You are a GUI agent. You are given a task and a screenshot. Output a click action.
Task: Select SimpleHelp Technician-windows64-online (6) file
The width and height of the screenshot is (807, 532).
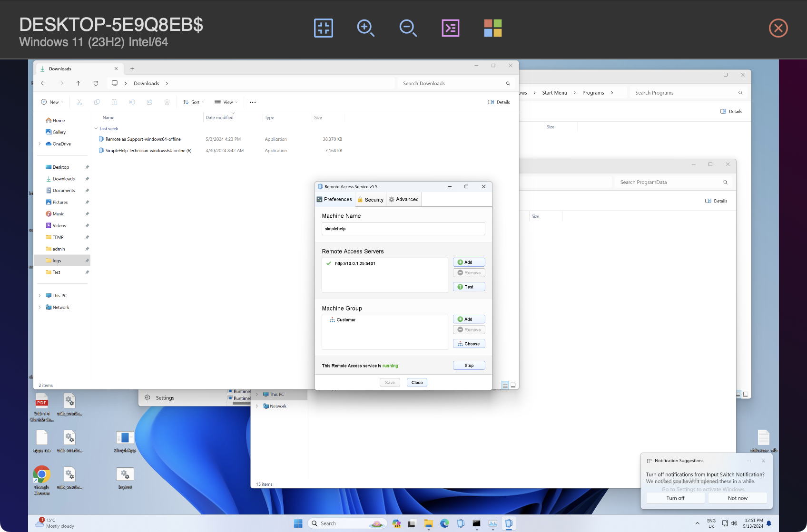[148, 151]
